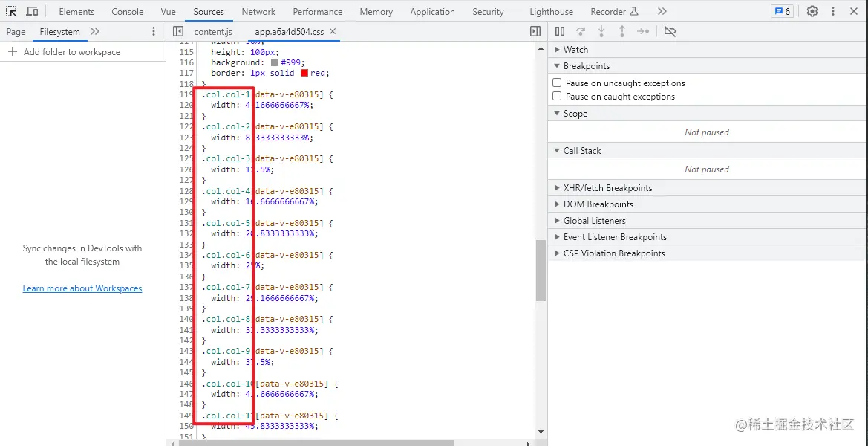
Task: Click line number 119 in gutter
Action: [x=186, y=94]
